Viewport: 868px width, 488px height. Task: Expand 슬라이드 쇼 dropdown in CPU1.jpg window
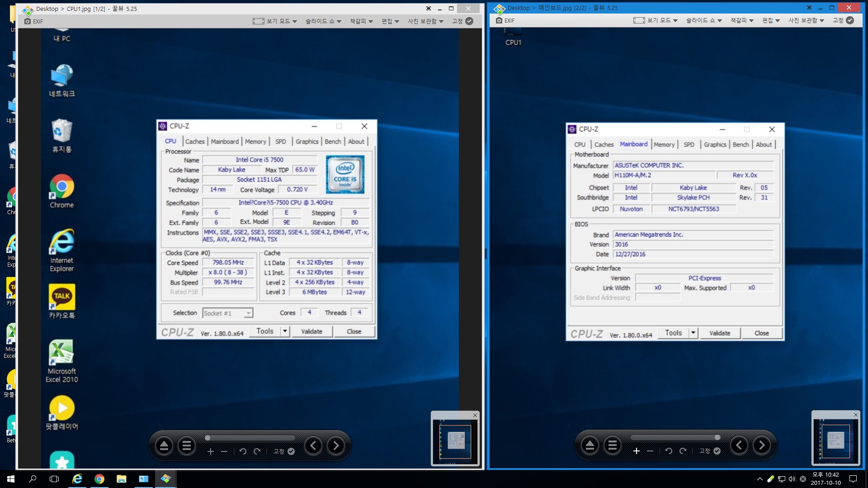pyautogui.click(x=323, y=21)
